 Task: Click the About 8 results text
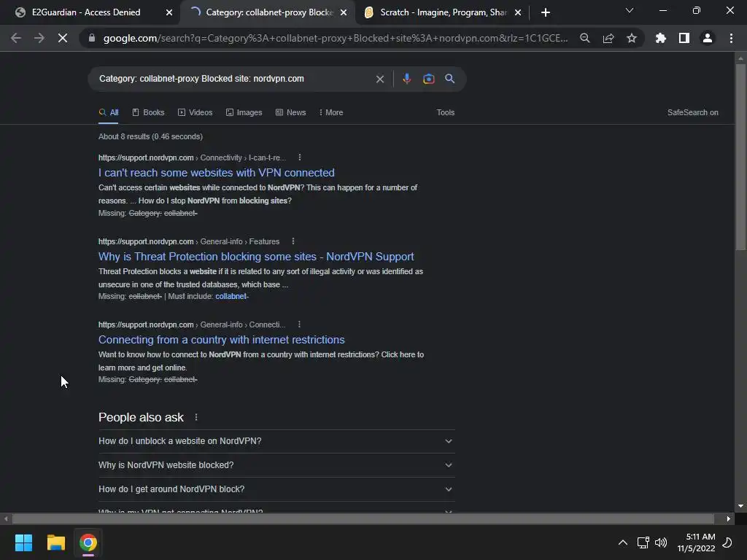150,136
